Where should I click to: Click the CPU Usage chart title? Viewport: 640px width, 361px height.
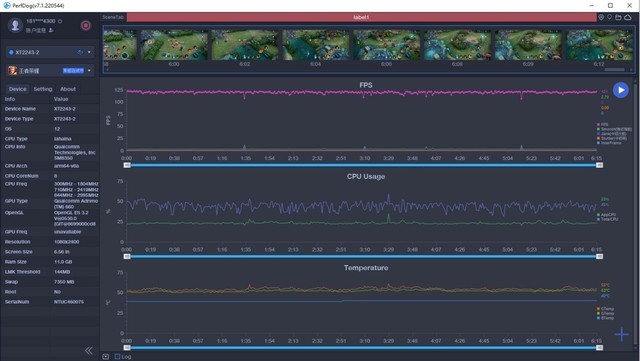pos(366,176)
